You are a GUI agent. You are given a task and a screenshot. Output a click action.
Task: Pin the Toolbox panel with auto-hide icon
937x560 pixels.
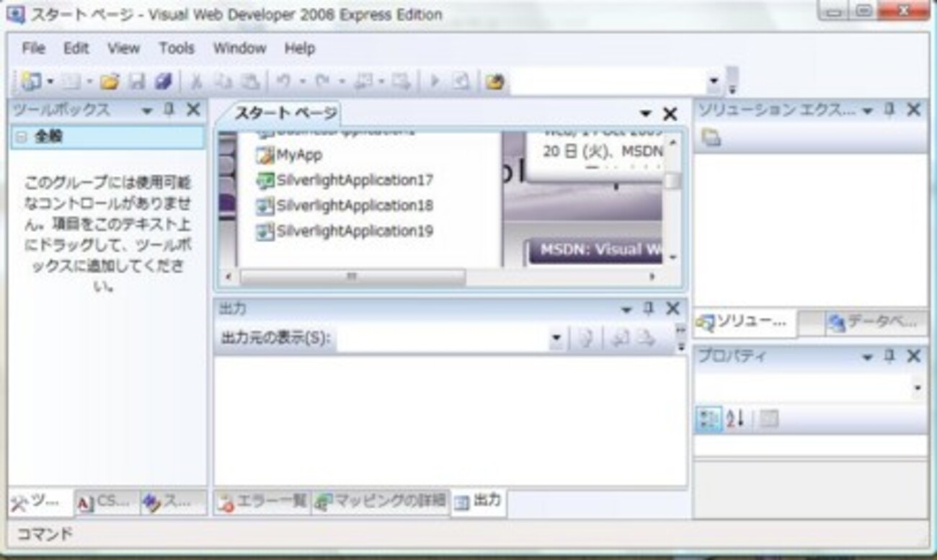pos(169,110)
